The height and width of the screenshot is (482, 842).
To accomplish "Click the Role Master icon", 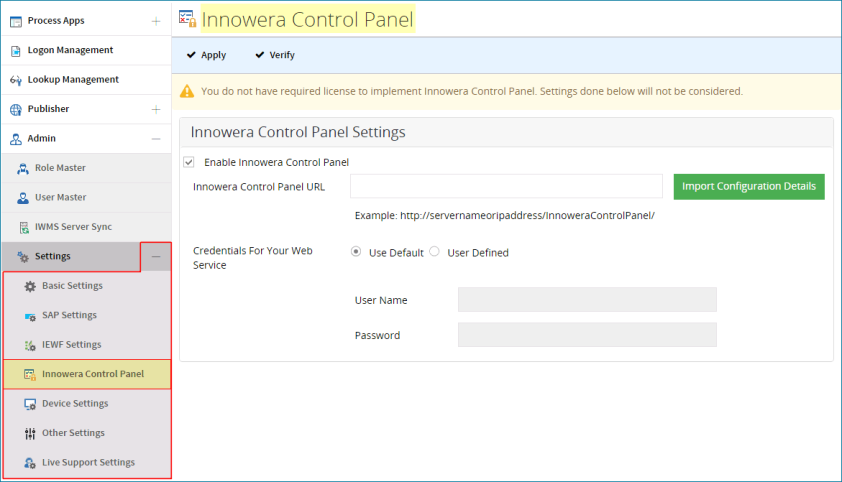I will pos(23,169).
